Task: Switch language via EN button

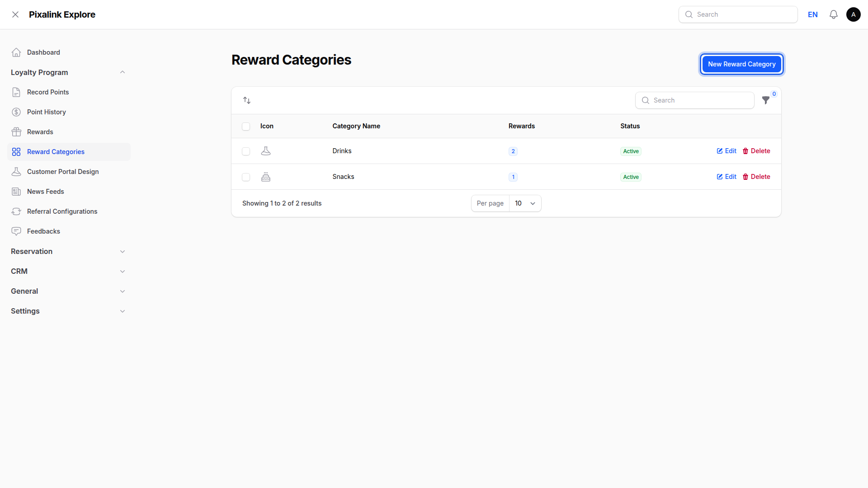Action: tap(813, 14)
